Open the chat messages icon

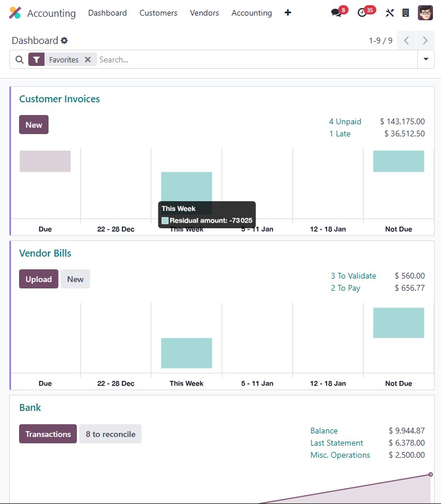pyautogui.click(x=336, y=13)
